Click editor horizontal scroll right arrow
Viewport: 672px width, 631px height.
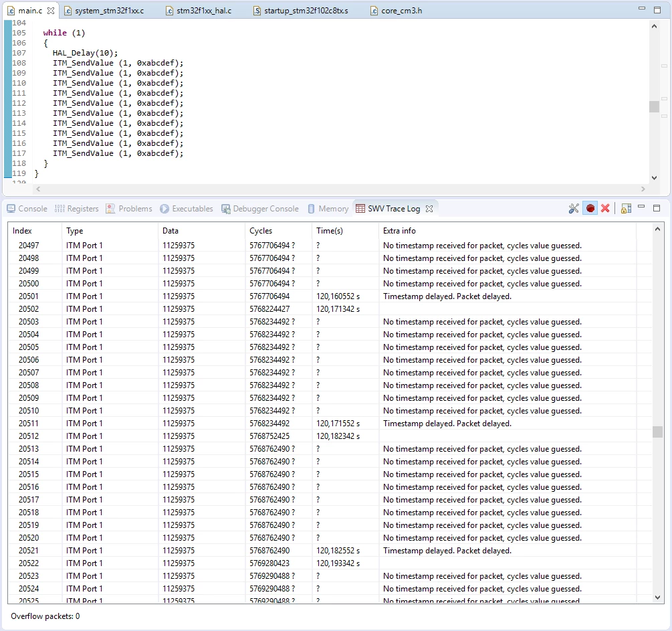643,189
